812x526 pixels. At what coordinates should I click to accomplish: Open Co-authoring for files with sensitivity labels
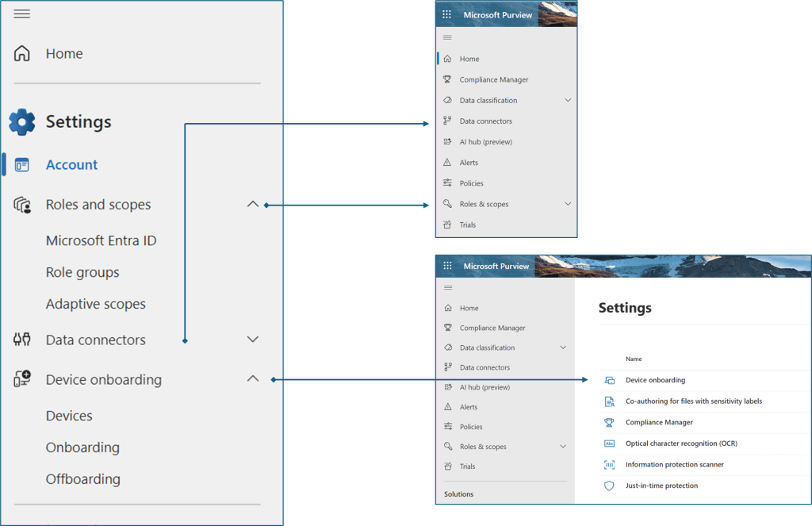(x=693, y=401)
